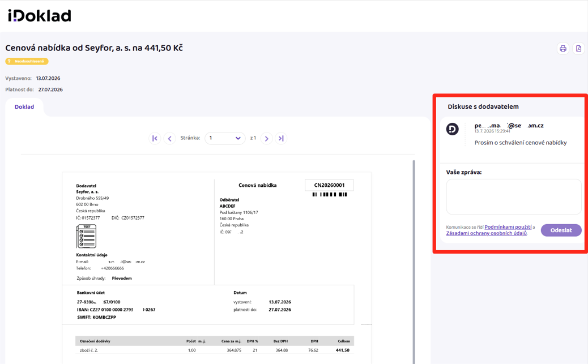Screen dimensions: 588x364
Task: Go to next page arrow
Action: pos(267,138)
